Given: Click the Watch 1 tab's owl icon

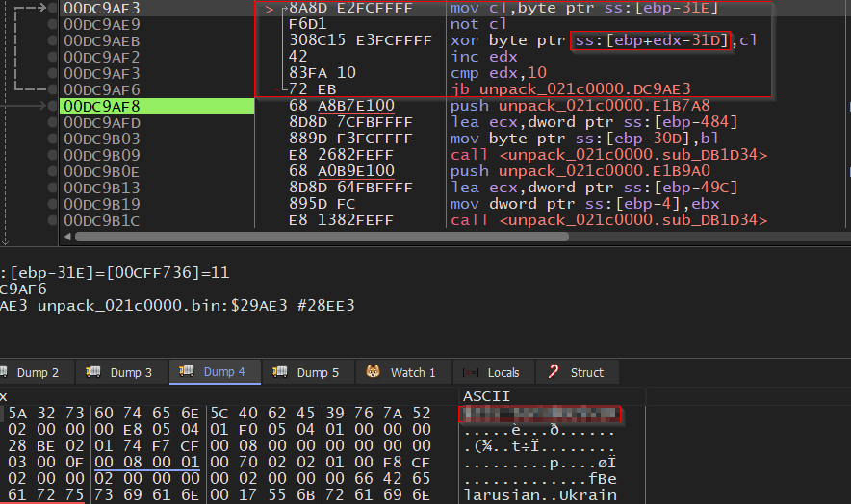Looking at the screenshot, I should coord(373,371).
